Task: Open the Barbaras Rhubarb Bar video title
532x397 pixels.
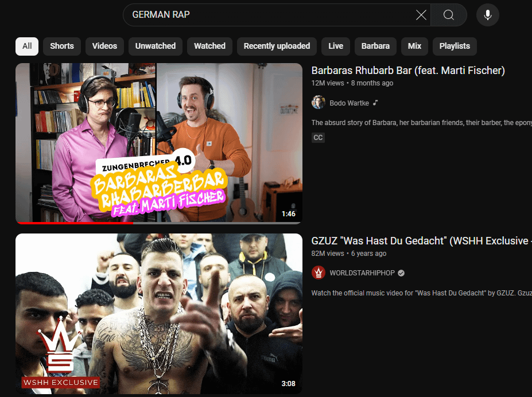Action: pyautogui.click(x=408, y=71)
